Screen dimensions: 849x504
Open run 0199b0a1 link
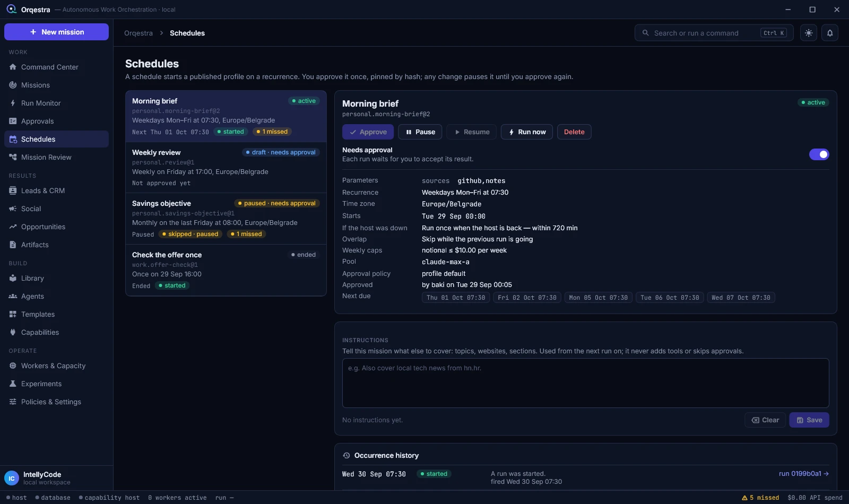click(x=803, y=474)
